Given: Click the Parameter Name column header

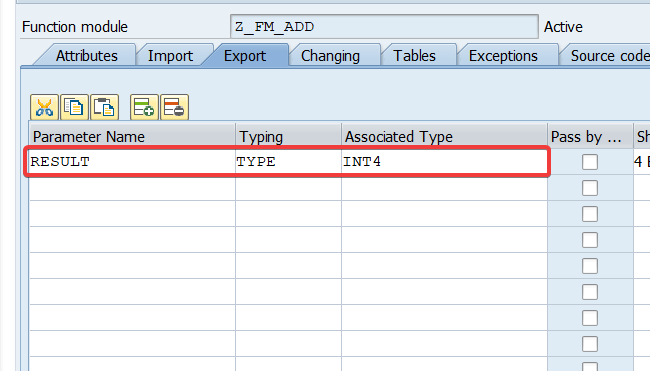Looking at the screenshot, I should coord(132,136).
